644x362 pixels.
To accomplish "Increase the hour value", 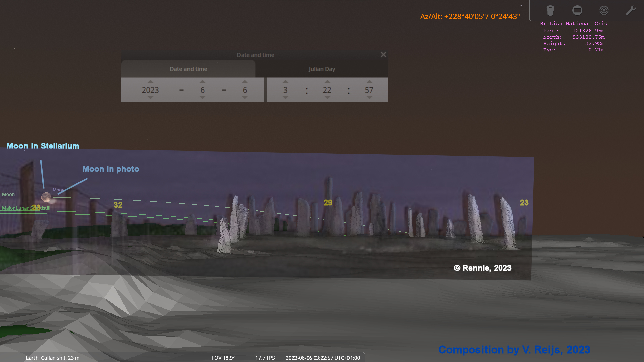I will coord(285,81).
